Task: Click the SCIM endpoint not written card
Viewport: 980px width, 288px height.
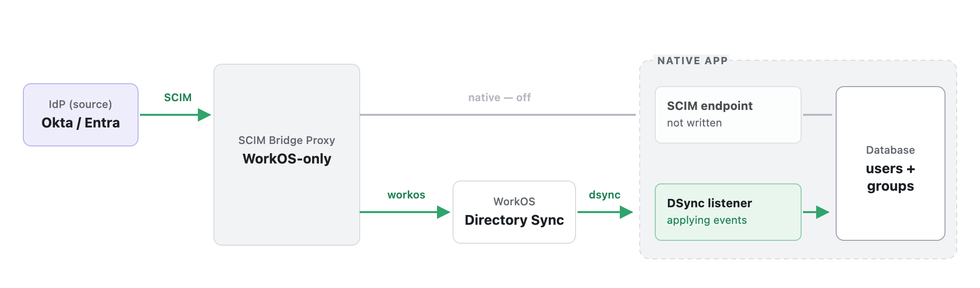Action: pyautogui.click(x=728, y=115)
